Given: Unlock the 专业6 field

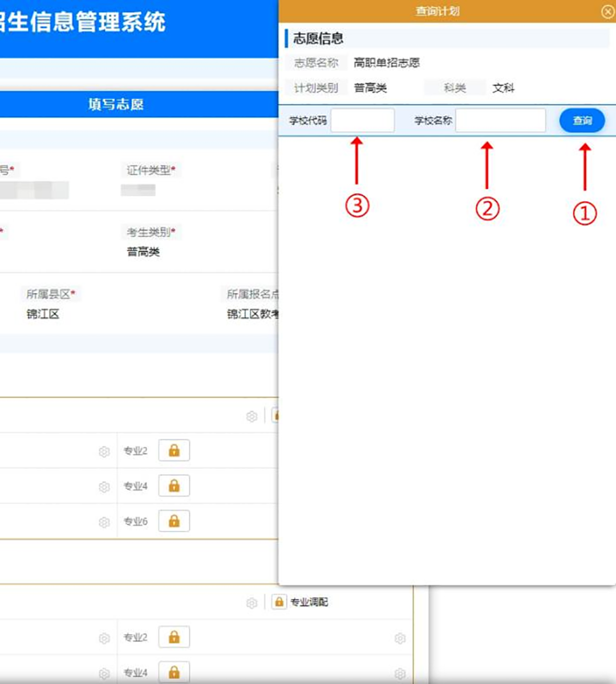Looking at the screenshot, I should [173, 520].
